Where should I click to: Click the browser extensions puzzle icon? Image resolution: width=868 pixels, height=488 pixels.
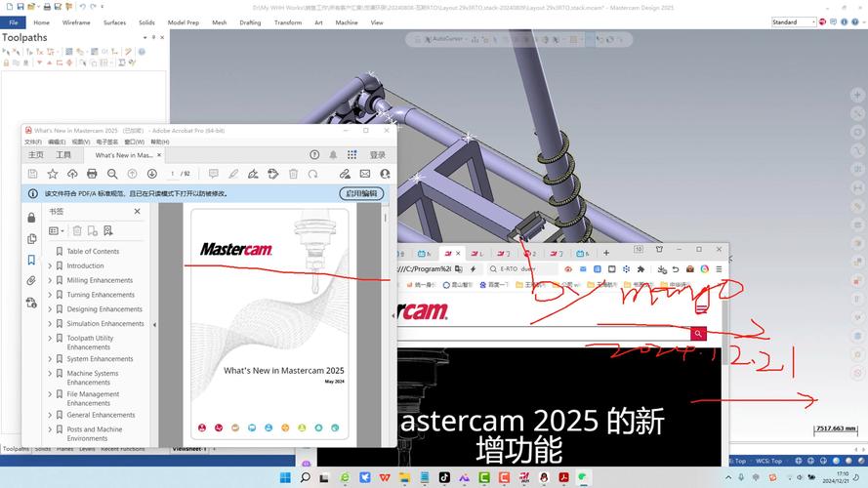pos(641,269)
